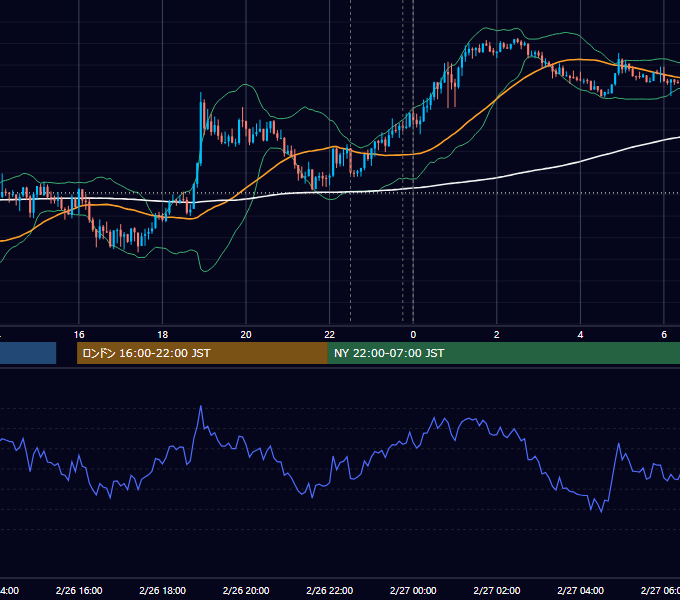
Task: Click the 2/27 00:00 time label
Action: point(413,590)
